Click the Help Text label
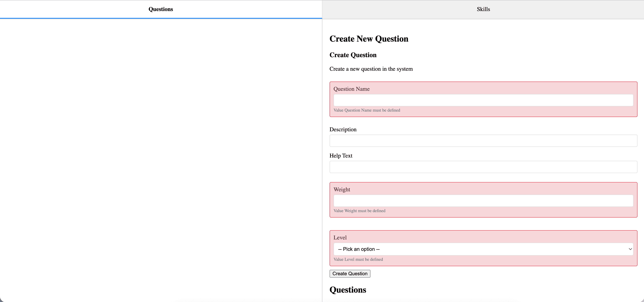The image size is (644, 302). click(x=341, y=156)
